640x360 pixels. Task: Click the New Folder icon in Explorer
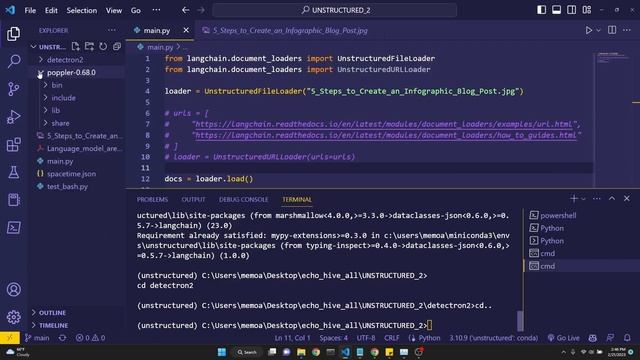(x=89, y=47)
